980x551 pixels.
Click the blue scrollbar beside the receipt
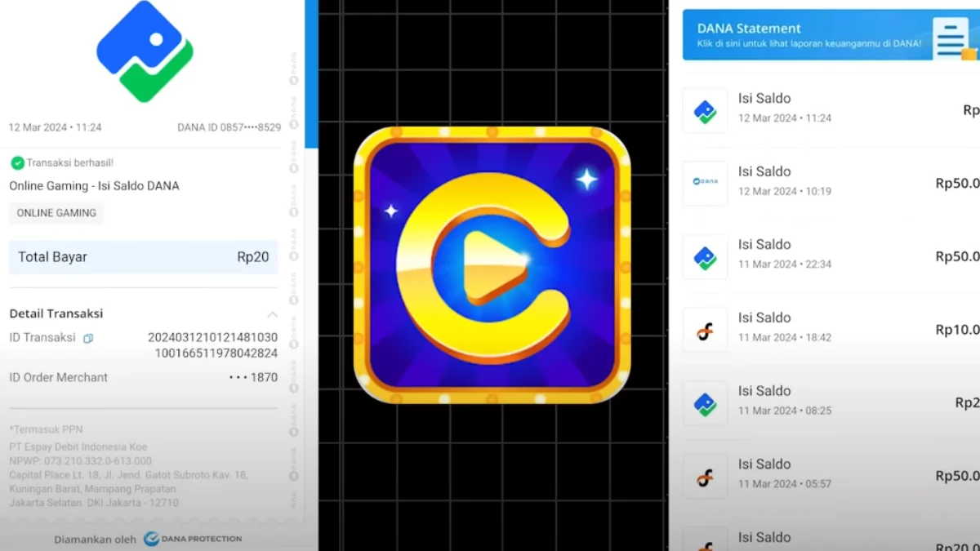[x=311, y=73]
